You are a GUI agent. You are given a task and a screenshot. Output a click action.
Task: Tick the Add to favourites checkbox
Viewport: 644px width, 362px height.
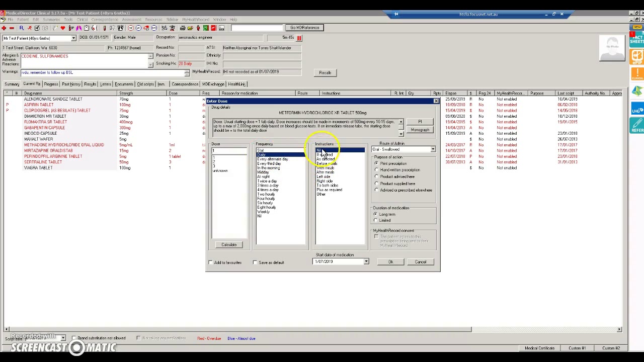(211, 262)
